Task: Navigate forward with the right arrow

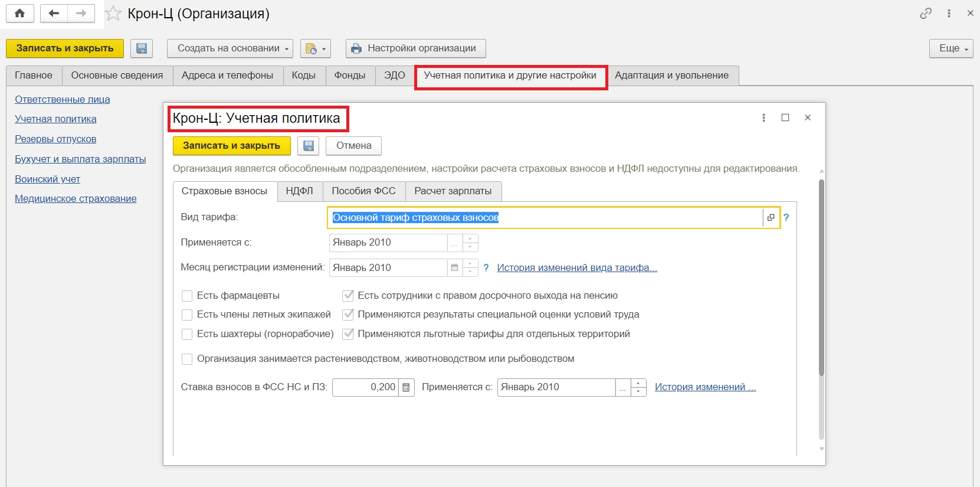Action: [81, 14]
